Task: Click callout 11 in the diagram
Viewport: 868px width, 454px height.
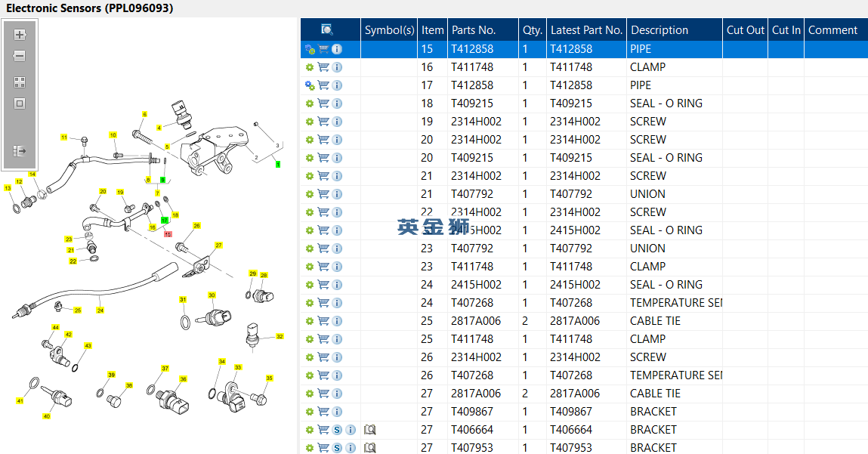Action: point(63,137)
